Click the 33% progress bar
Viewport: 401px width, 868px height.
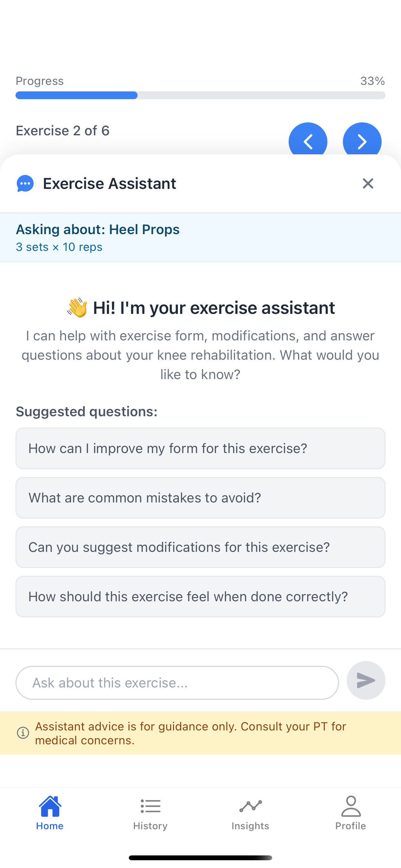[200, 95]
